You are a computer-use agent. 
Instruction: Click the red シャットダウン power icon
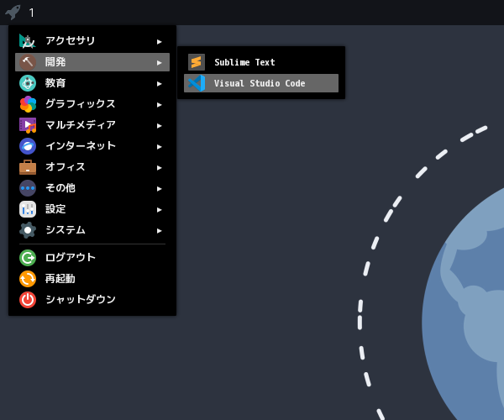[28, 300]
